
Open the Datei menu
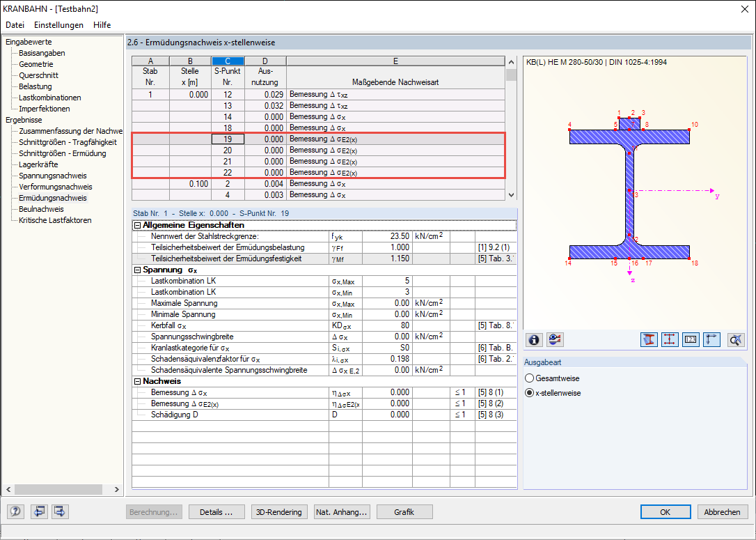point(15,24)
